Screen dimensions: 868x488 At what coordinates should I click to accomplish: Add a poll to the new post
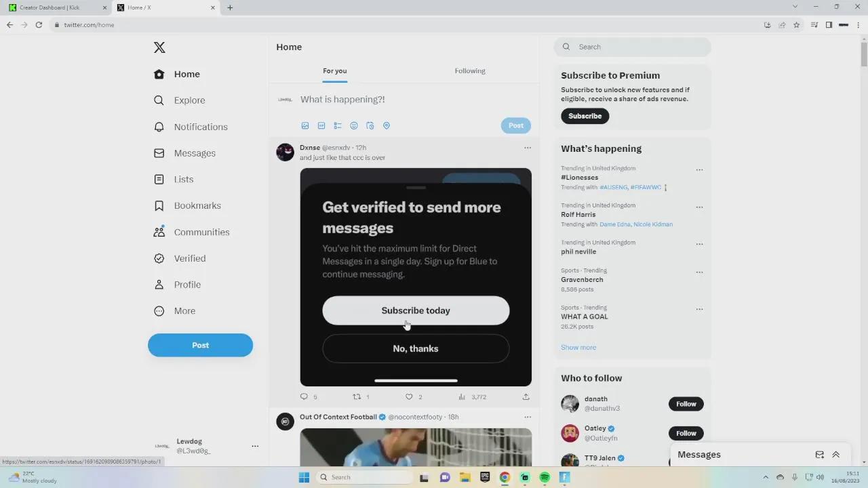point(338,125)
